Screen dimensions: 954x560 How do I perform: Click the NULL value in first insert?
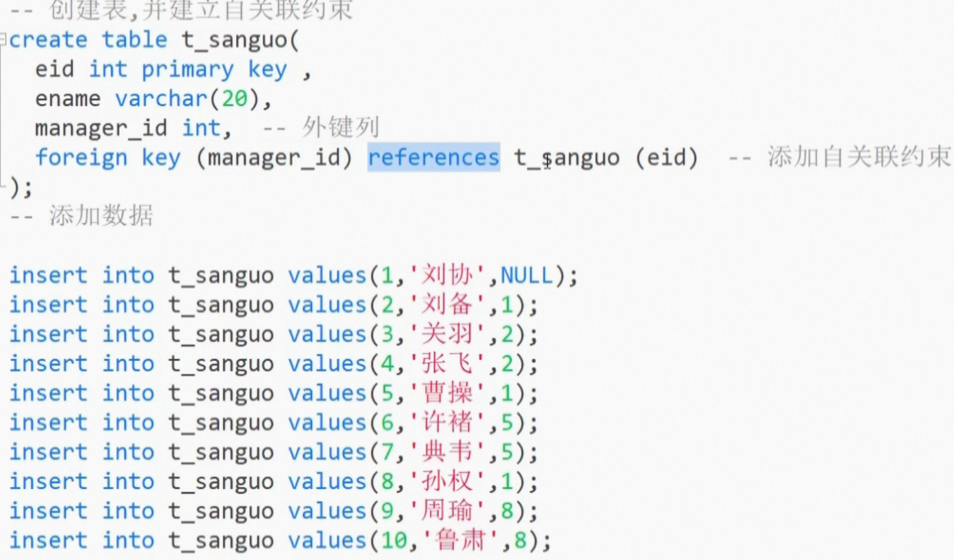tap(527, 276)
